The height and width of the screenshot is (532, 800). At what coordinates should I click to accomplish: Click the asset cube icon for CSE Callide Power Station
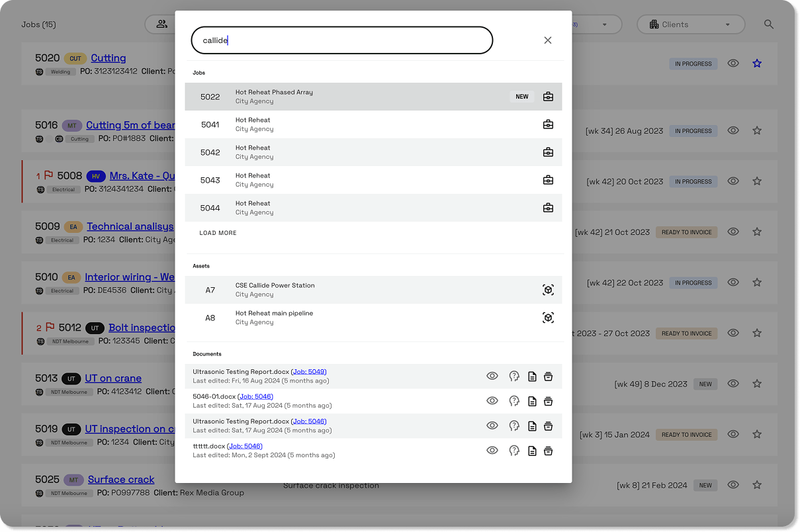point(548,289)
